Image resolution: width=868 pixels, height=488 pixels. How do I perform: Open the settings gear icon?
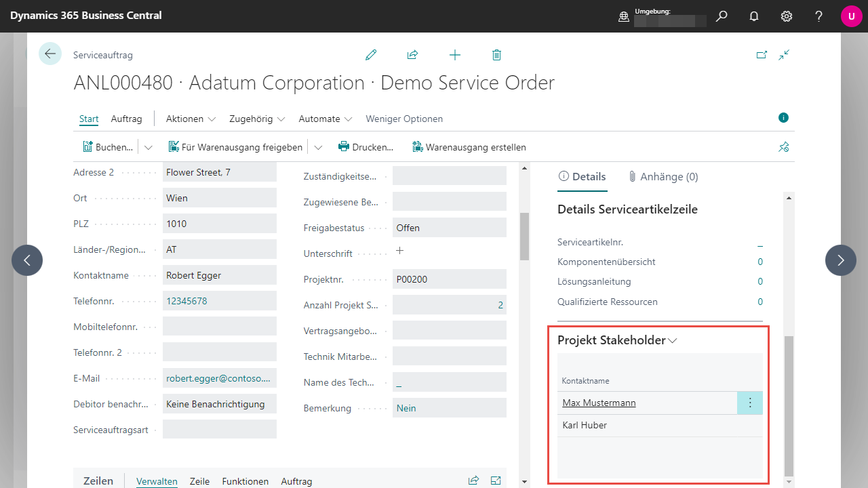(787, 16)
